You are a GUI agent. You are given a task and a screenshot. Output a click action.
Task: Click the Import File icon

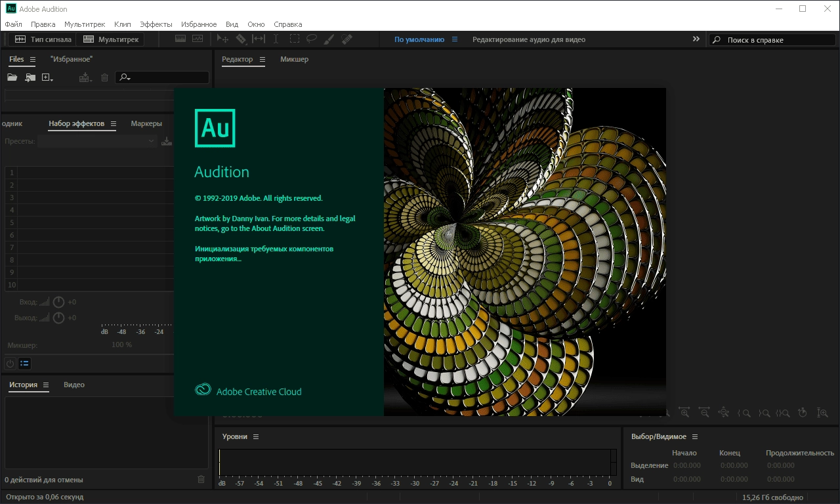30,77
